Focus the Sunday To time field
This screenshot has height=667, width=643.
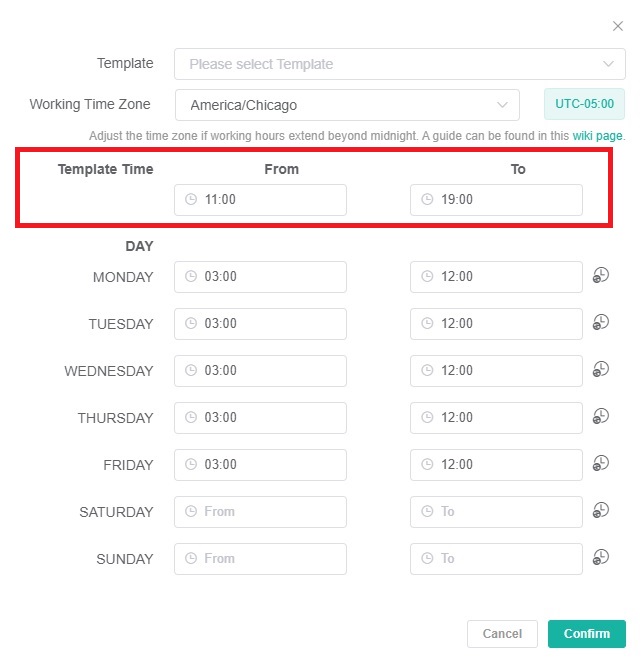point(496,559)
